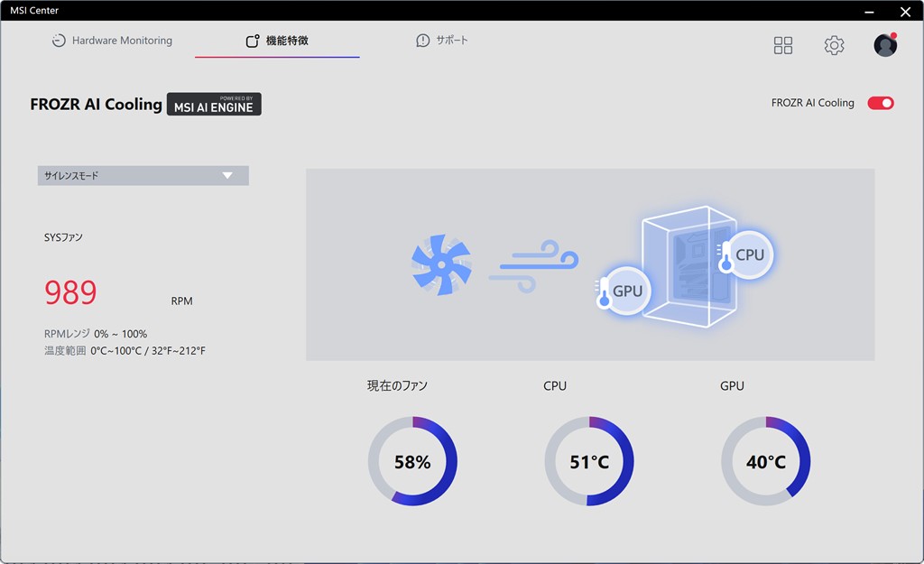Image resolution: width=924 pixels, height=564 pixels.
Task: Open the settings gear icon
Action: [834, 45]
